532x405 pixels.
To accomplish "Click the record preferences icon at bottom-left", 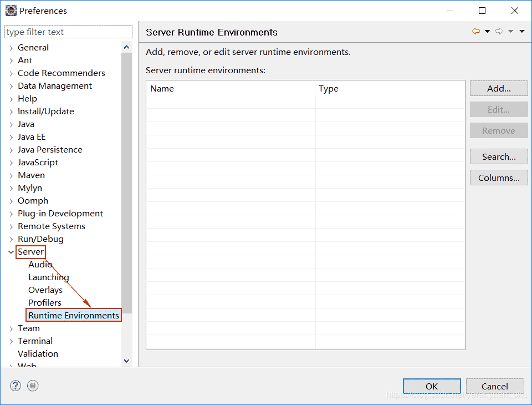I will click(33, 386).
